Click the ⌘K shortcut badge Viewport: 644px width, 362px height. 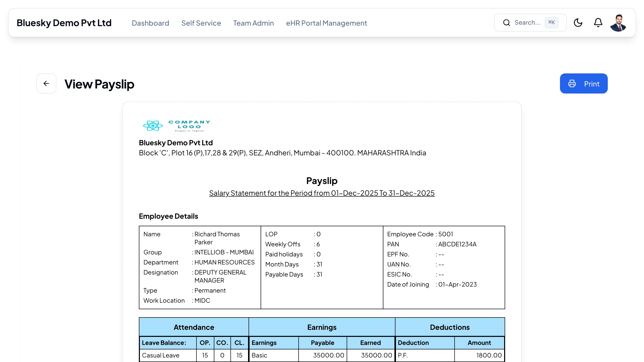coord(551,22)
